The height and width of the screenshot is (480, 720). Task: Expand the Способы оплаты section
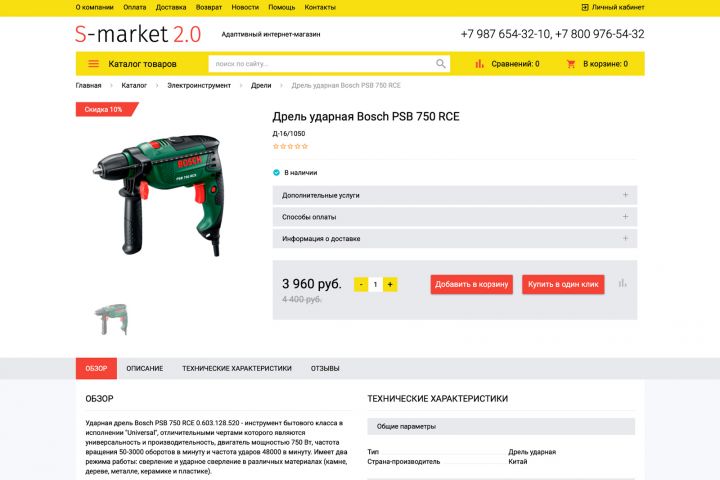click(455, 217)
